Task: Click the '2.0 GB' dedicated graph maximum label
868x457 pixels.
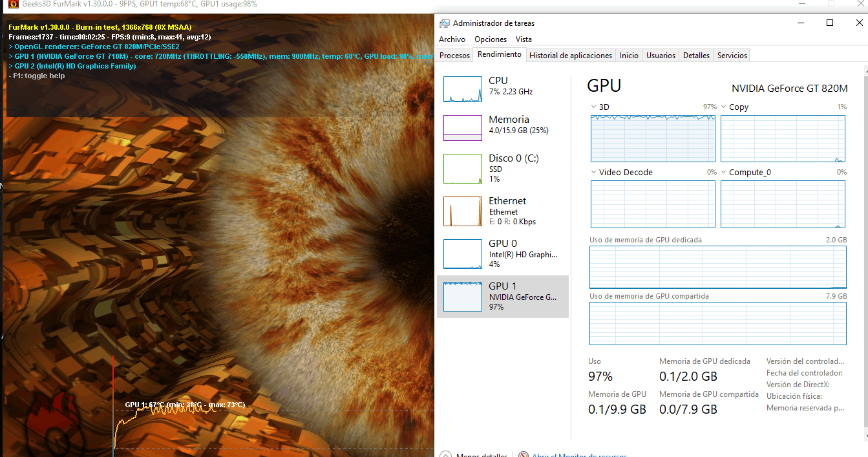Action: [x=836, y=240]
